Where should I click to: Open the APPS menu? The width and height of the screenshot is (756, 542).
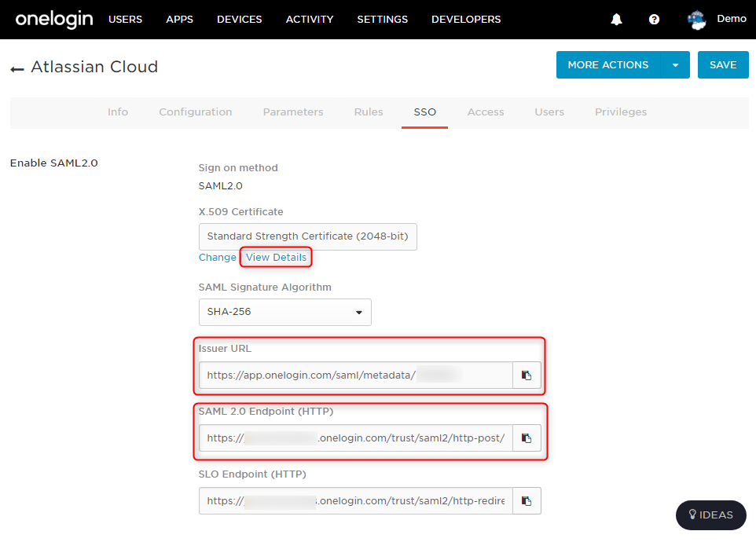(179, 20)
